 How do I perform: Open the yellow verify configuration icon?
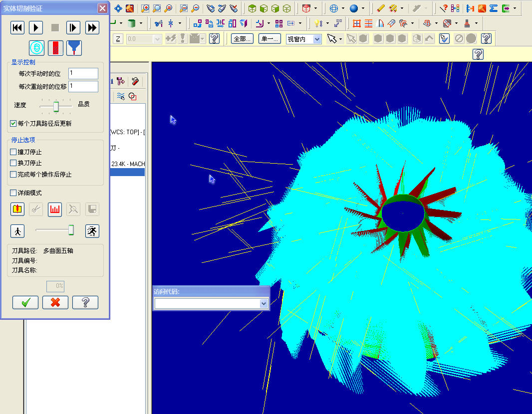click(17, 209)
